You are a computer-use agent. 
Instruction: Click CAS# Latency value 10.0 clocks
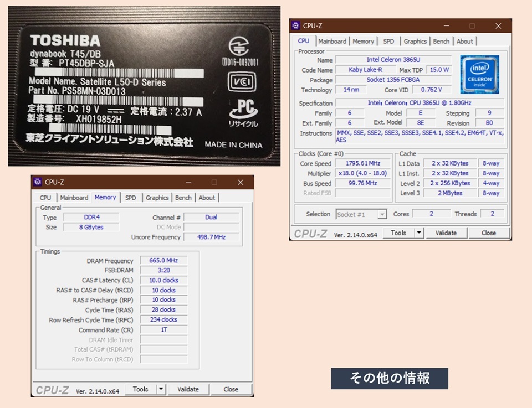(163, 280)
